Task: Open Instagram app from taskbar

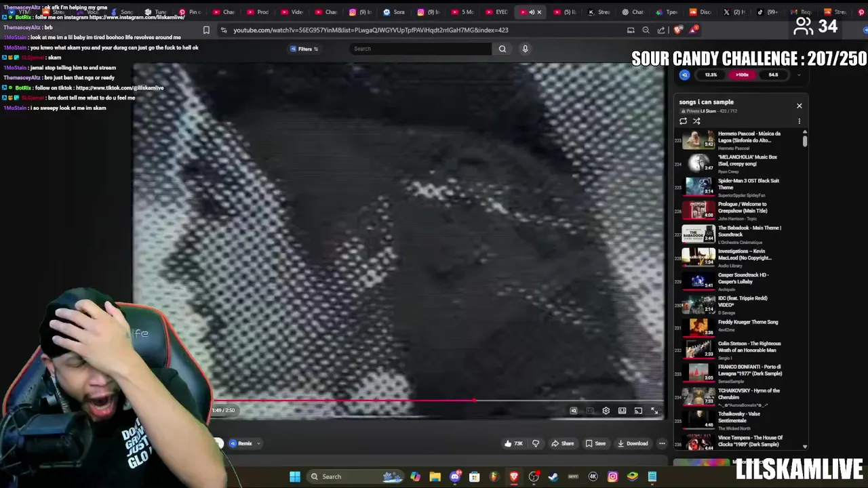Action: pyautogui.click(x=612, y=476)
